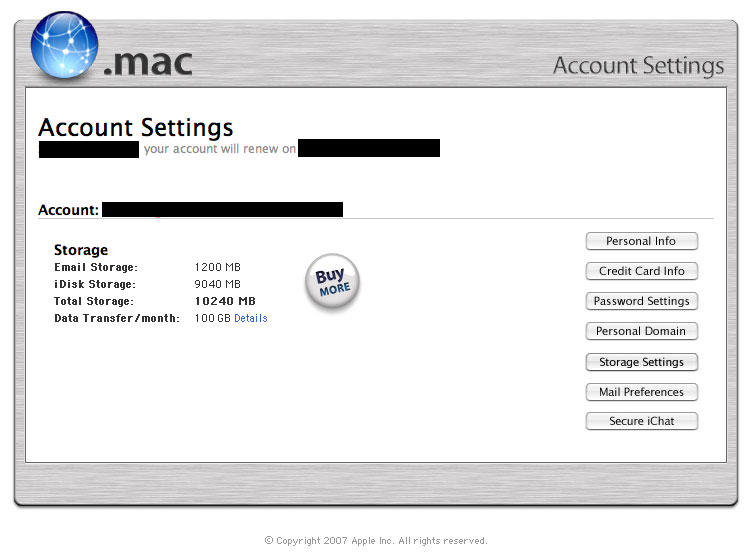Click the 'Storage' section heading

(x=81, y=250)
